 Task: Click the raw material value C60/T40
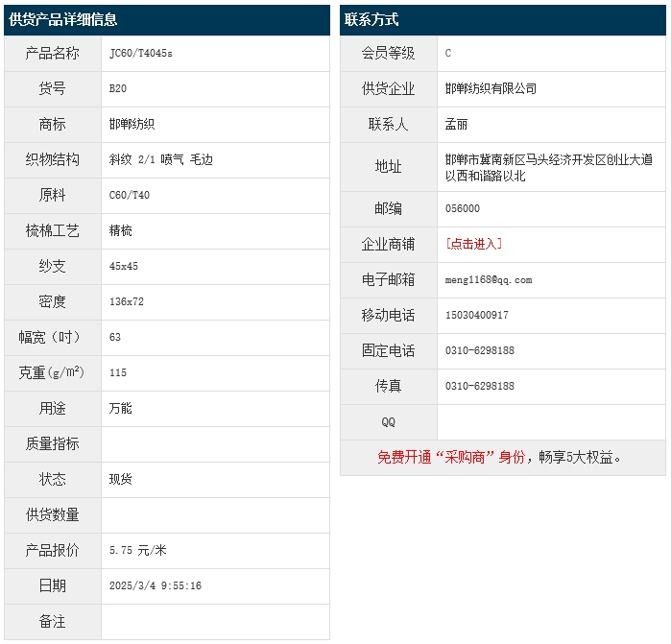click(x=130, y=196)
